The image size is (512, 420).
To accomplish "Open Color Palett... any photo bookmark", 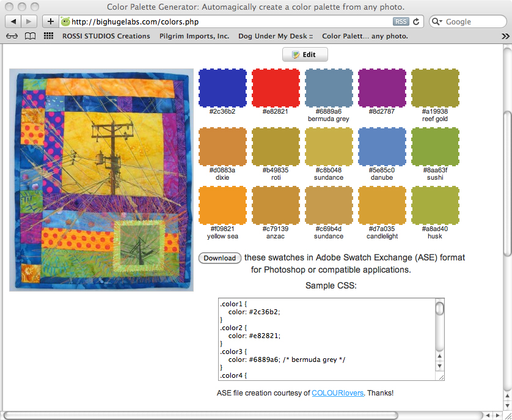I will [365, 36].
